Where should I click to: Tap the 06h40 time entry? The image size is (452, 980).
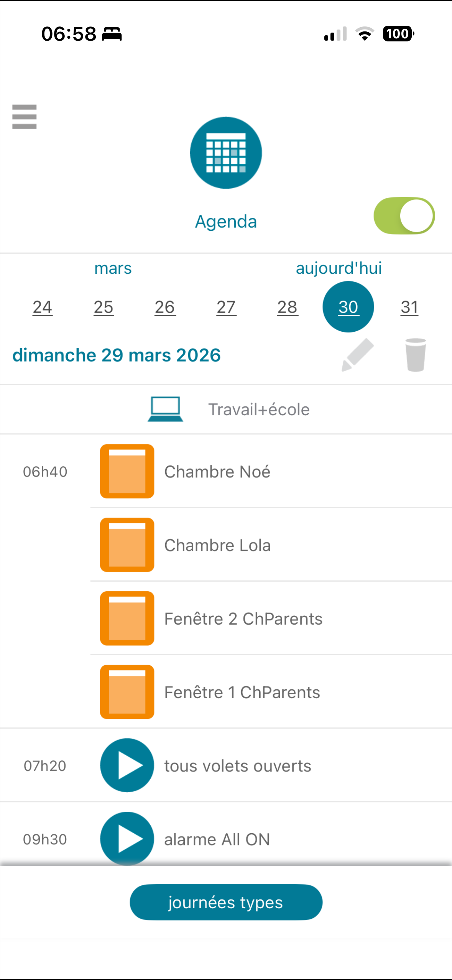tap(45, 472)
